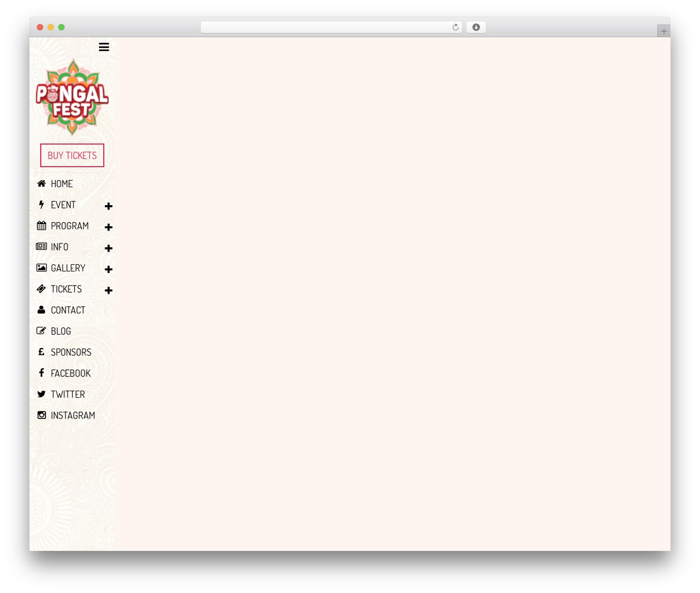Click the Sponsors pound sign icon
This screenshot has width=700, height=593.
[42, 352]
